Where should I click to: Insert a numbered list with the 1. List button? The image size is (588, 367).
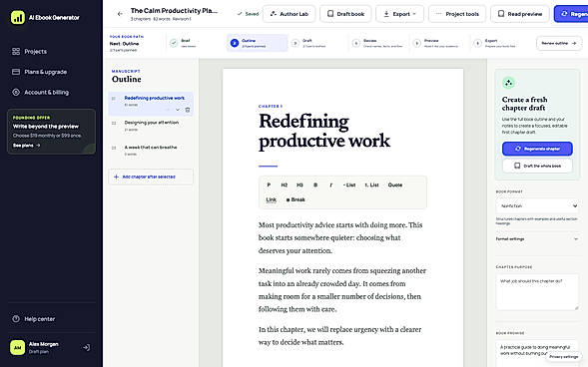click(x=371, y=185)
